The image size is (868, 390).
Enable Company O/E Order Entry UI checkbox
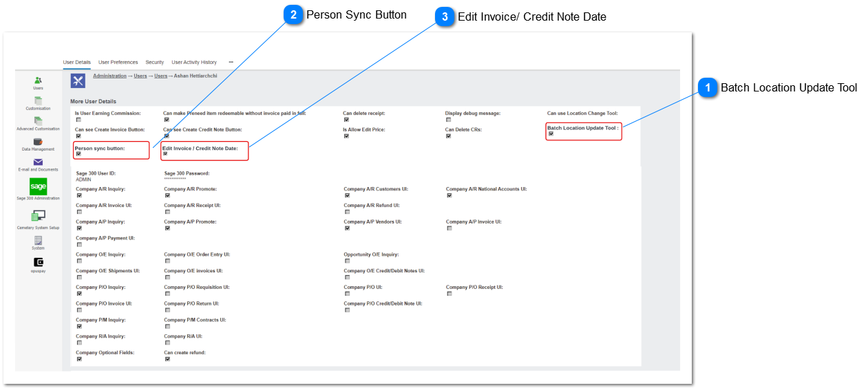(x=167, y=261)
